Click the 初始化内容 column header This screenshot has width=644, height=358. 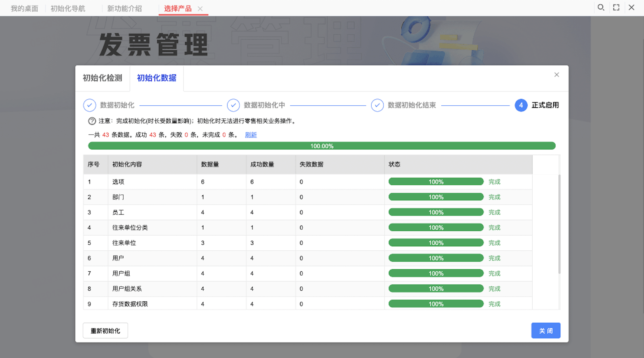(127, 164)
